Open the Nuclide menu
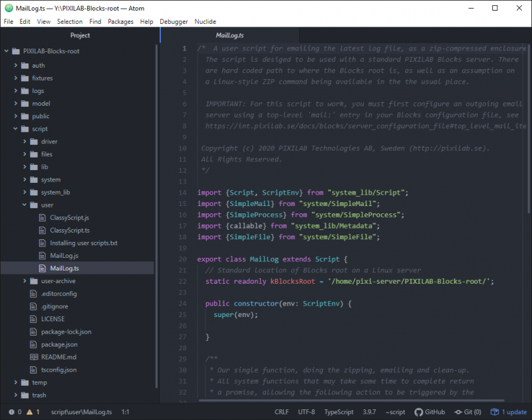532x420 pixels. click(205, 22)
